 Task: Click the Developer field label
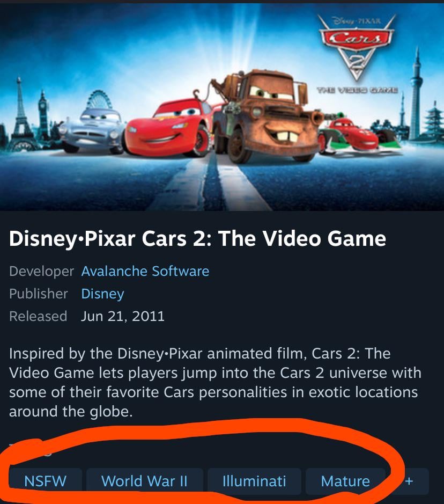(x=41, y=271)
